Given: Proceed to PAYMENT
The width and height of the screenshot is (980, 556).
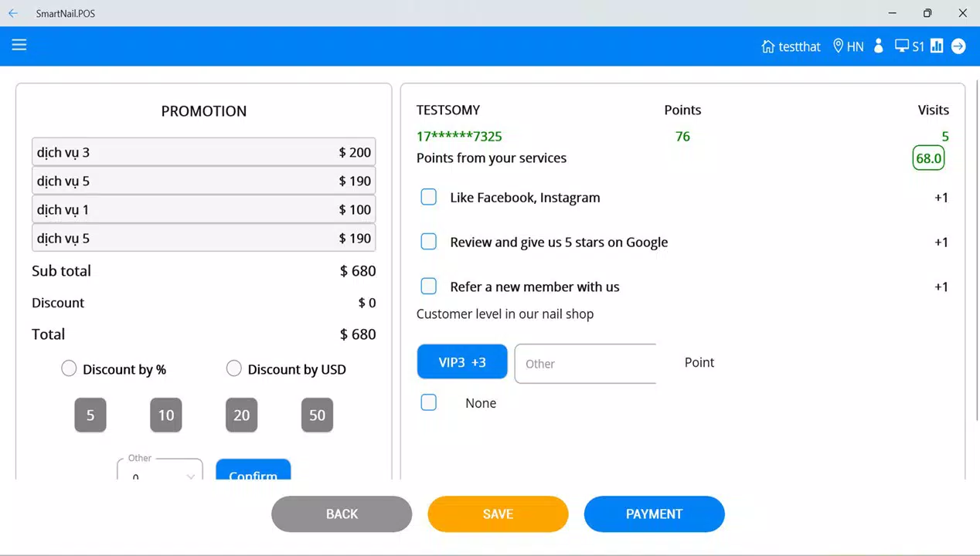Looking at the screenshot, I should click(x=654, y=514).
